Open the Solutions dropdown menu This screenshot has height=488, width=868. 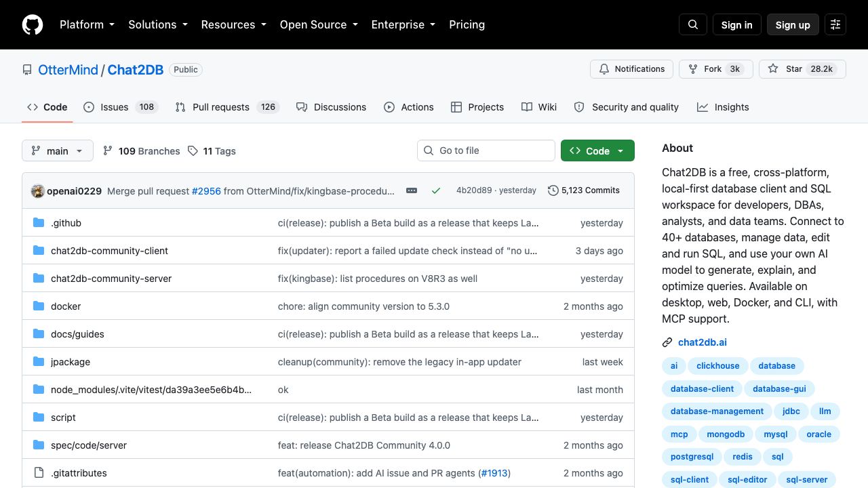tap(157, 24)
